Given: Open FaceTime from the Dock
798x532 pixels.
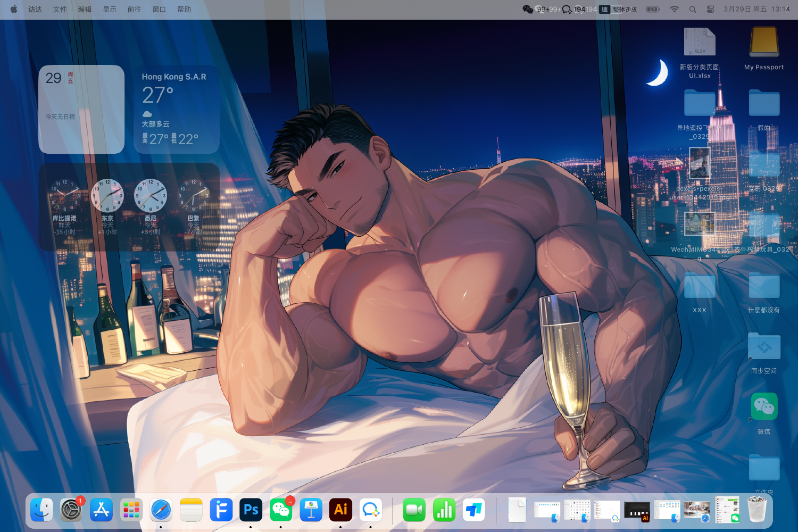Looking at the screenshot, I should [x=414, y=510].
